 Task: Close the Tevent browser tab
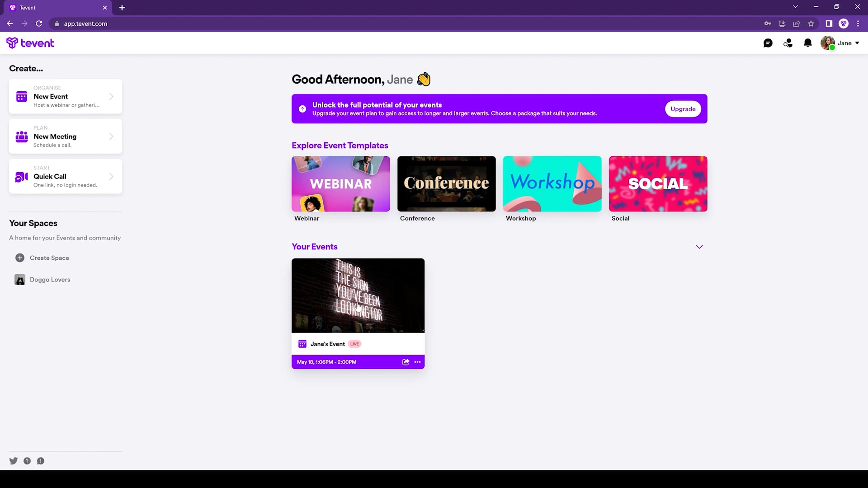click(105, 8)
